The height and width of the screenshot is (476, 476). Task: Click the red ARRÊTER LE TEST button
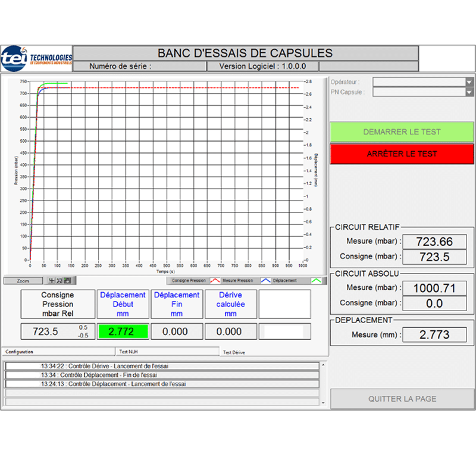coord(402,154)
